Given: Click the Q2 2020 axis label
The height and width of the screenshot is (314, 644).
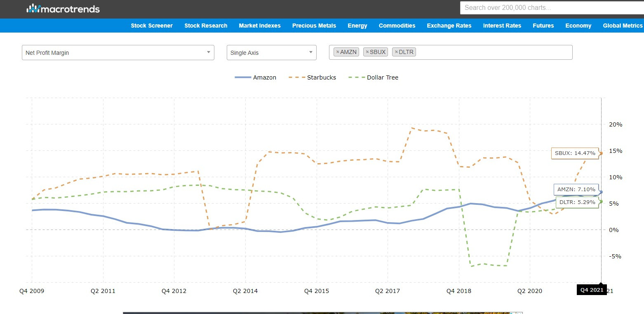Looking at the screenshot, I should (x=530, y=291).
